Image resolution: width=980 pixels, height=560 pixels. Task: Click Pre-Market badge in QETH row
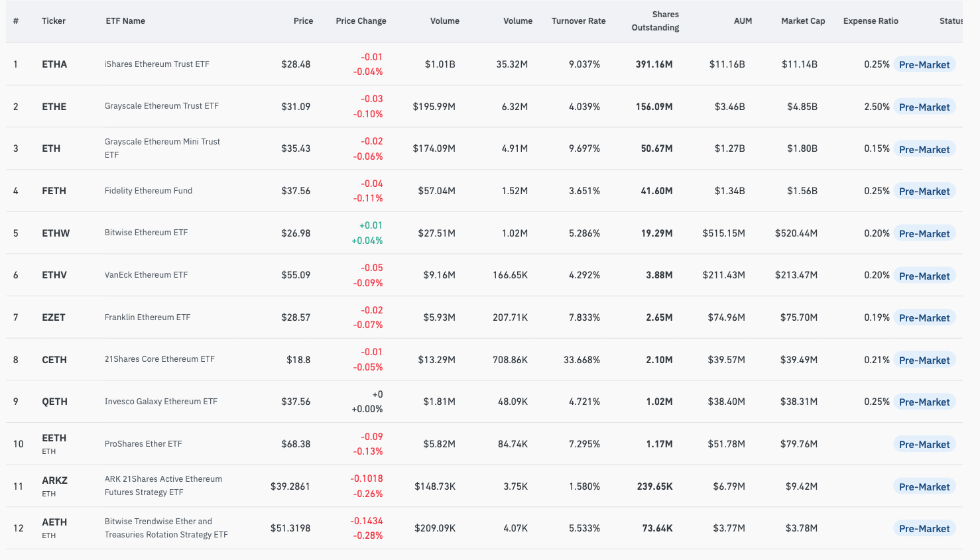point(924,402)
